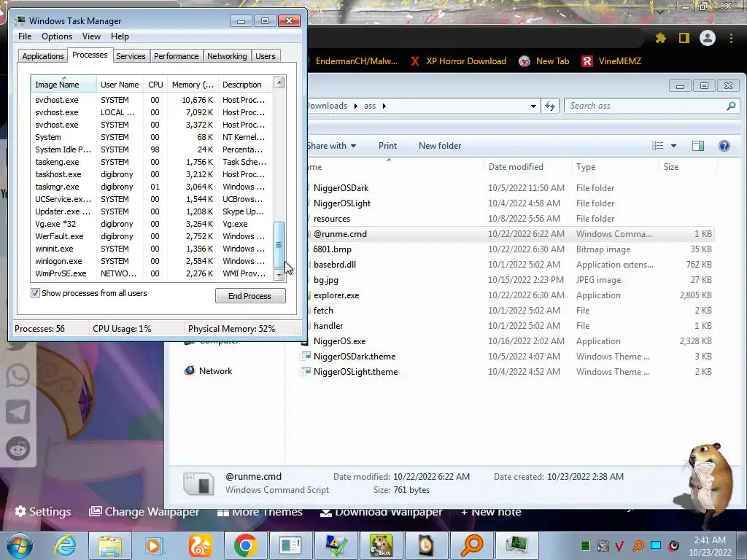
Task: Switch to Task Manager taskbar button
Action: coord(517,545)
